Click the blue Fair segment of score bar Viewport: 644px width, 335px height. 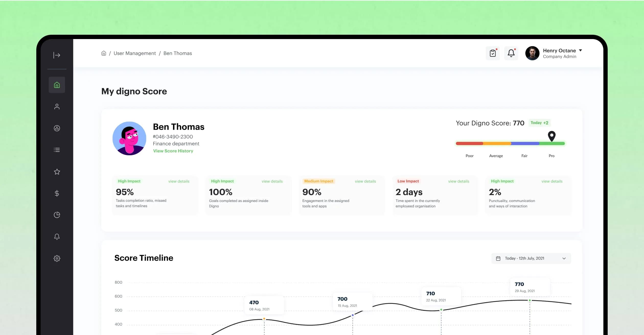coord(525,143)
